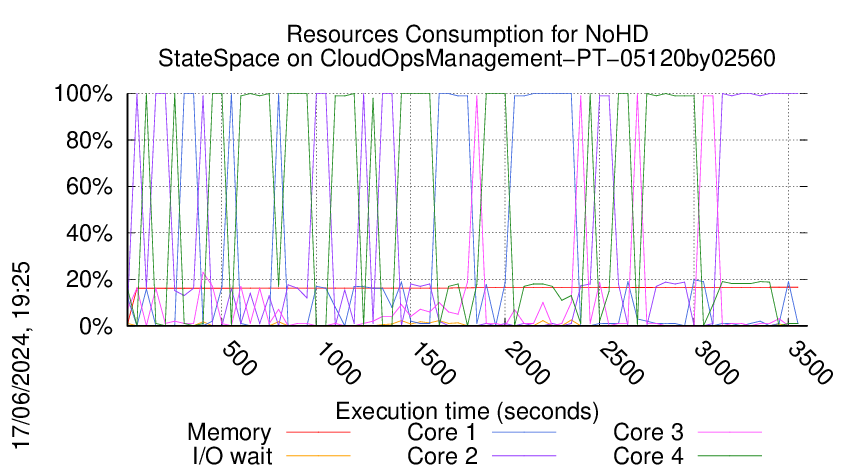Click the 'Memory' legend label
The width and height of the screenshot is (850, 475).
pos(229,433)
